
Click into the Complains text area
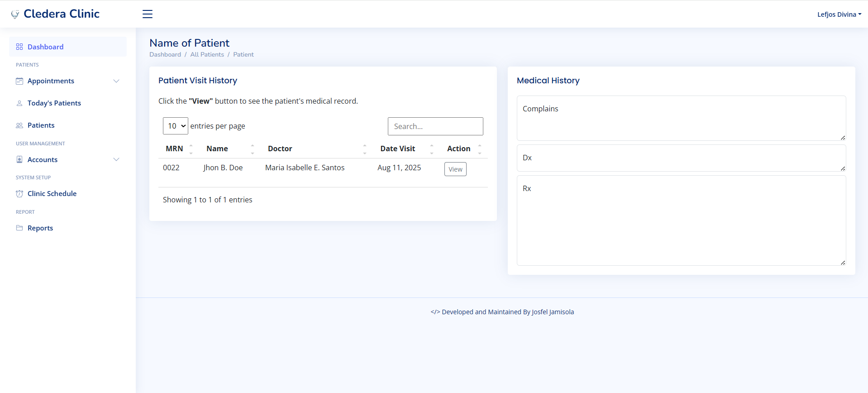(681, 118)
